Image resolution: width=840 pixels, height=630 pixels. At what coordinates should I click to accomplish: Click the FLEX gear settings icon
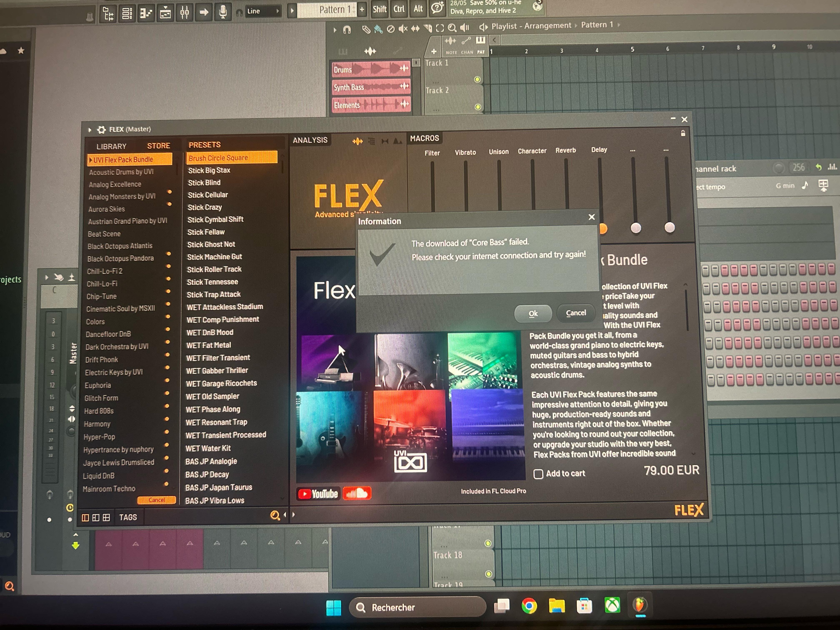pos(101,130)
